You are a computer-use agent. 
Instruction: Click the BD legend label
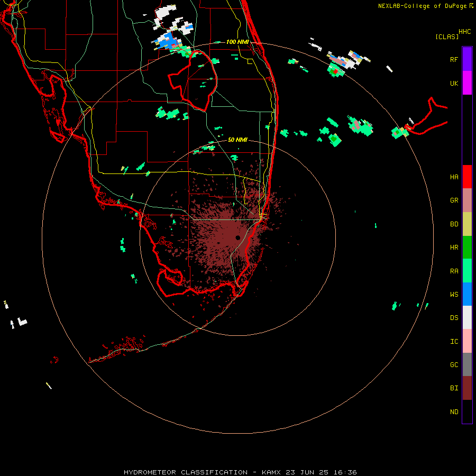point(454,224)
